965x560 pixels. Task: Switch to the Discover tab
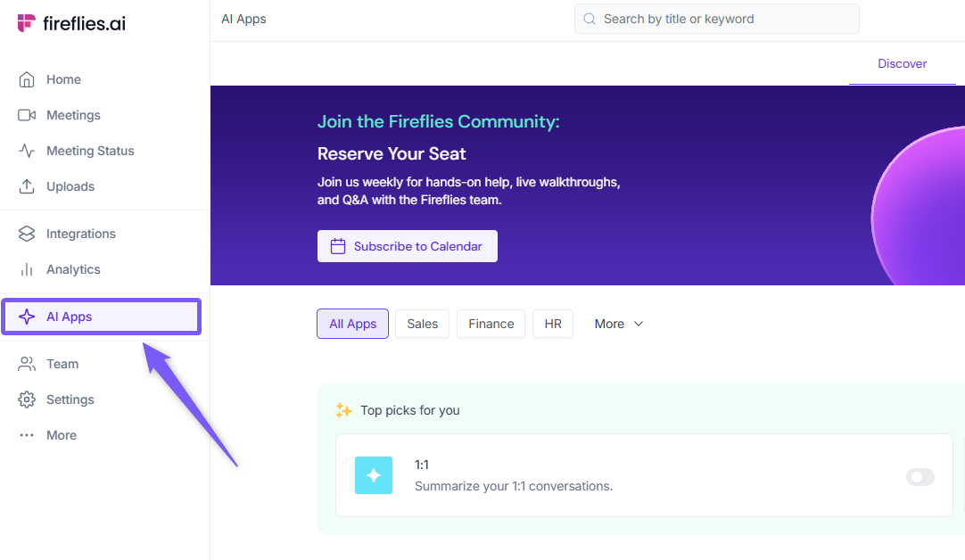902,63
